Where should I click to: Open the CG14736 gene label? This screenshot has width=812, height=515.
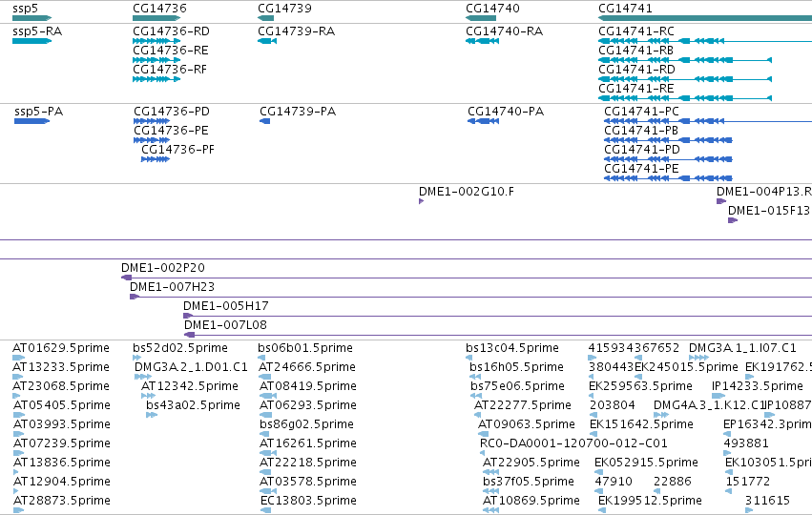pos(159,9)
